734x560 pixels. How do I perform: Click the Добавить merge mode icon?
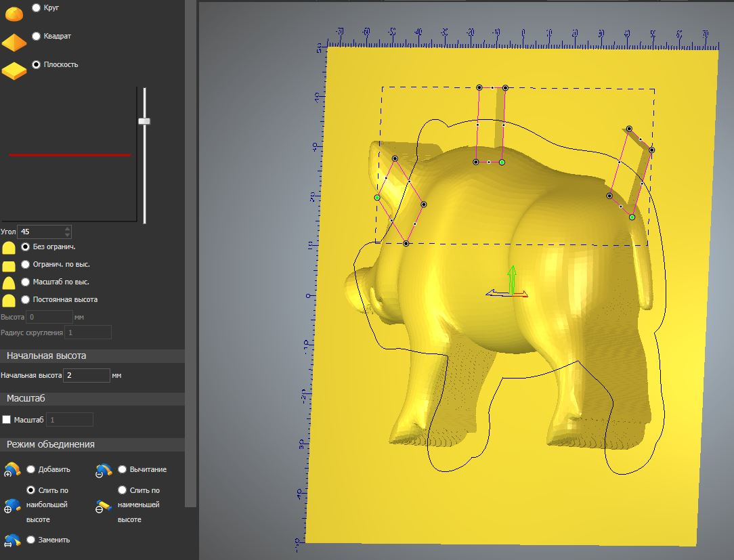click(x=12, y=470)
